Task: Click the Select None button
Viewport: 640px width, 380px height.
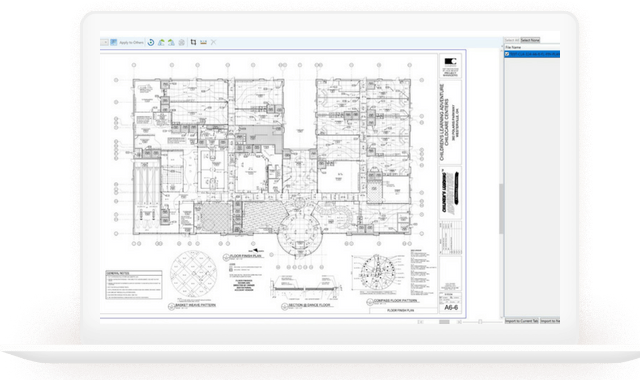Action: pyautogui.click(x=530, y=40)
